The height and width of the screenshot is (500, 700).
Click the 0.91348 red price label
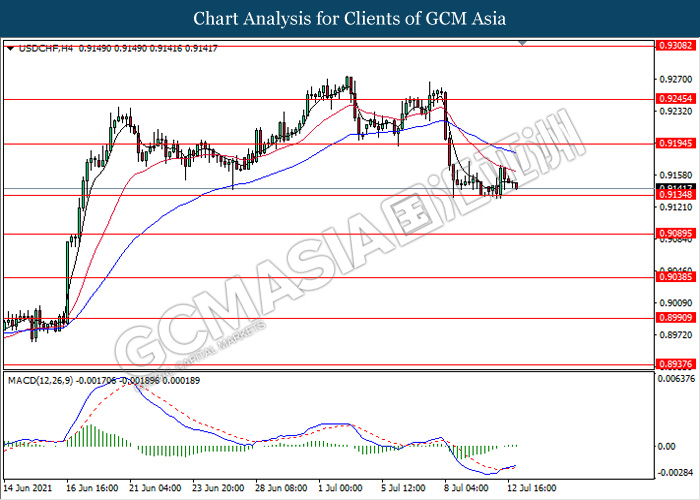pyautogui.click(x=675, y=195)
